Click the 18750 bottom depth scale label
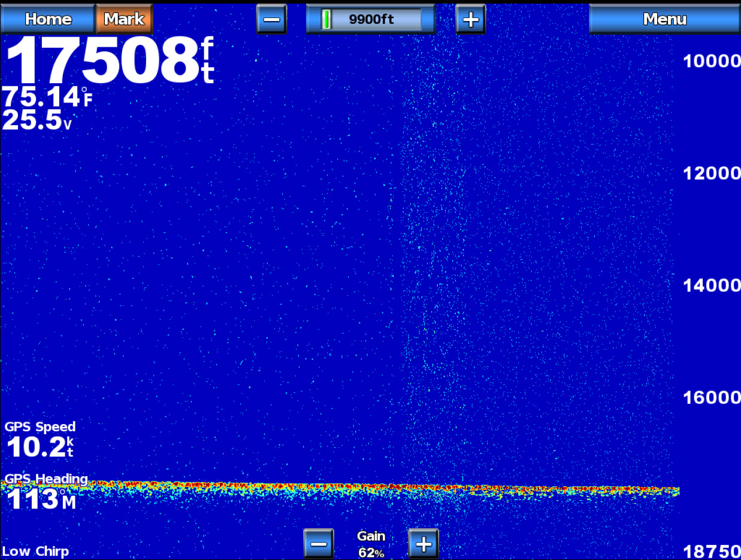Screen dimensions: 741x560 [x=712, y=551]
